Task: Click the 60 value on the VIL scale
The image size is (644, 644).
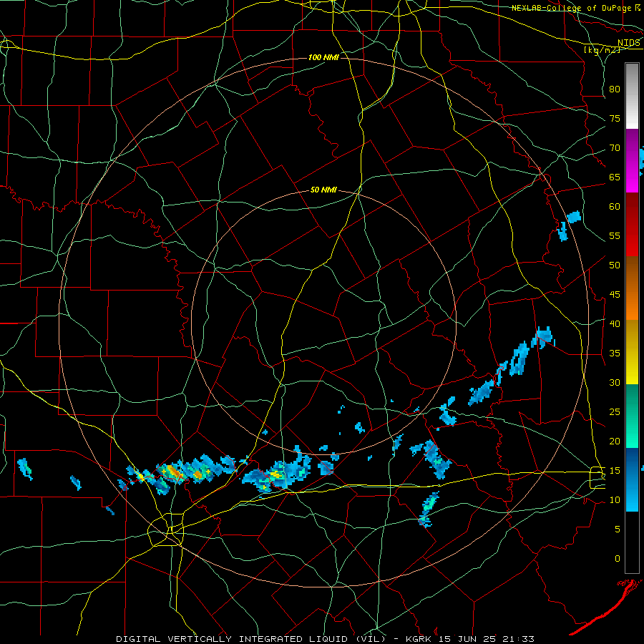Action: pos(615,207)
